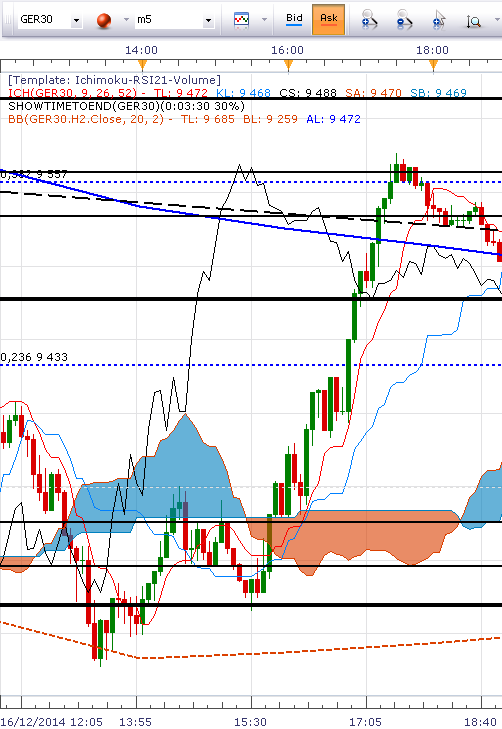Click the ICH(GER30, 9, 26, 52) indicator label

pyautogui.click(x=73, y=93)
